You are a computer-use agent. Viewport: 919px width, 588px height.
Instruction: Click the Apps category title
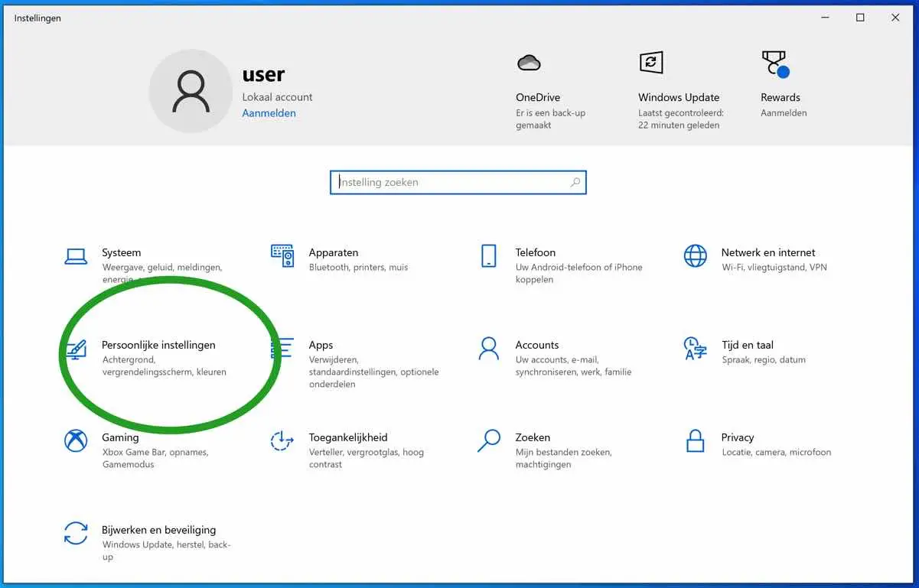321,345
